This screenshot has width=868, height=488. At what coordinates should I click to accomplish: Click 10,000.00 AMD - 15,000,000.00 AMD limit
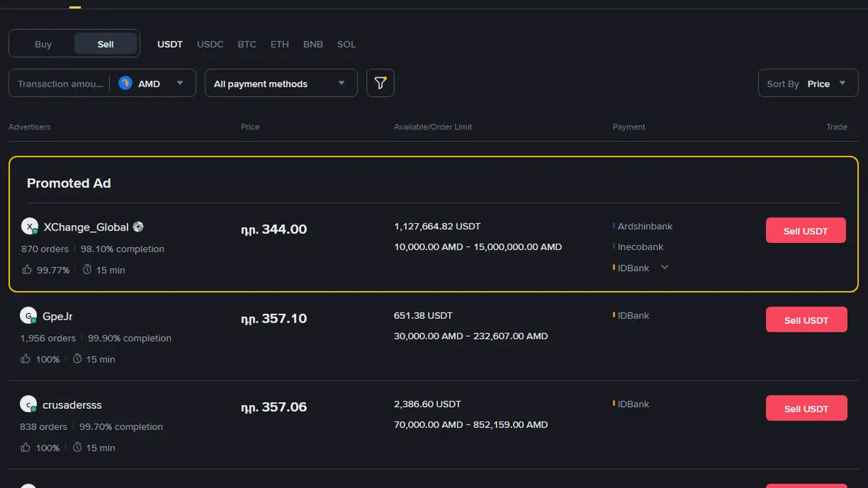(478, 247)
